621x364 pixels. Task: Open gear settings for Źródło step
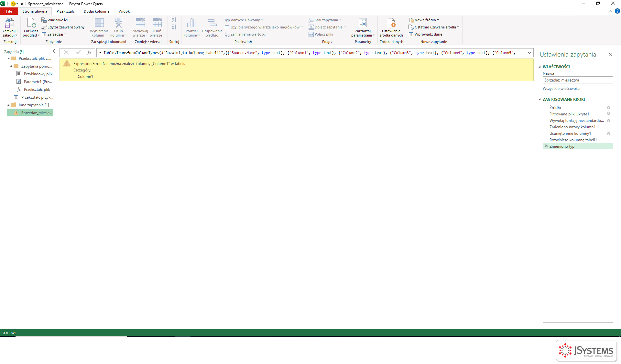(x=608, y=107)
